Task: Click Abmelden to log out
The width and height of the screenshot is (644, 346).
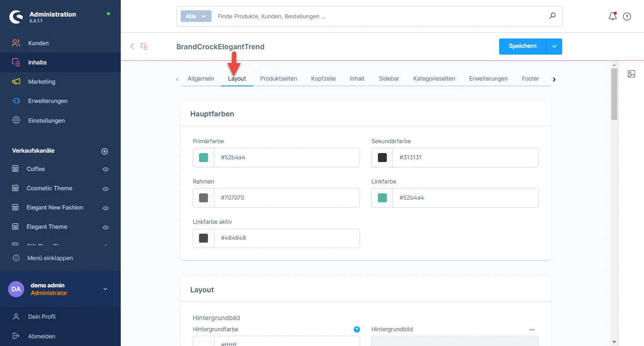Action: pos(42,336)
